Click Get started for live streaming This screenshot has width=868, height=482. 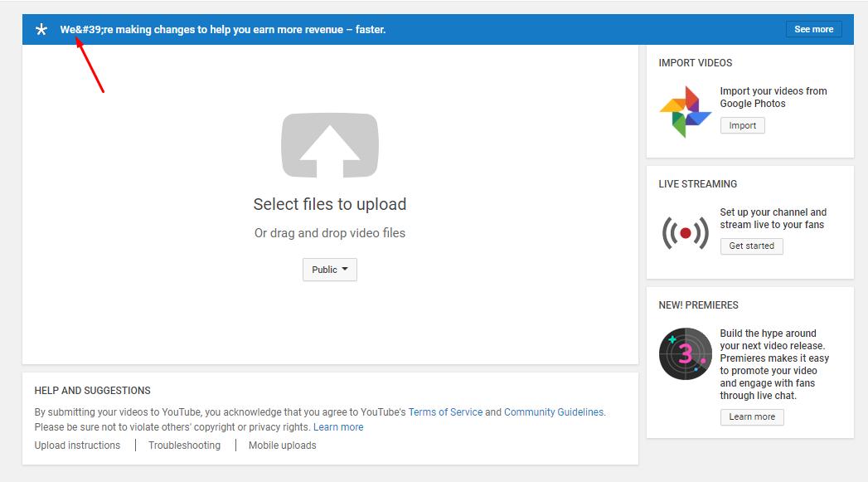(x=752, y=246)
